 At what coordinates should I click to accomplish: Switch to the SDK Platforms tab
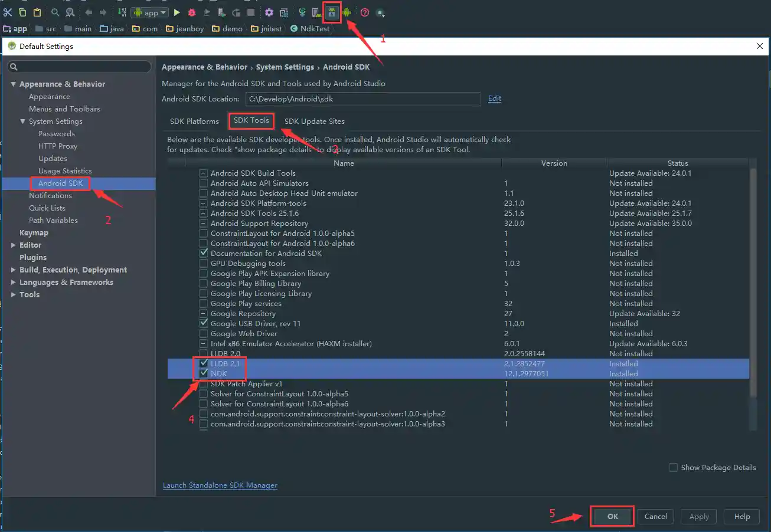point(194,121)
